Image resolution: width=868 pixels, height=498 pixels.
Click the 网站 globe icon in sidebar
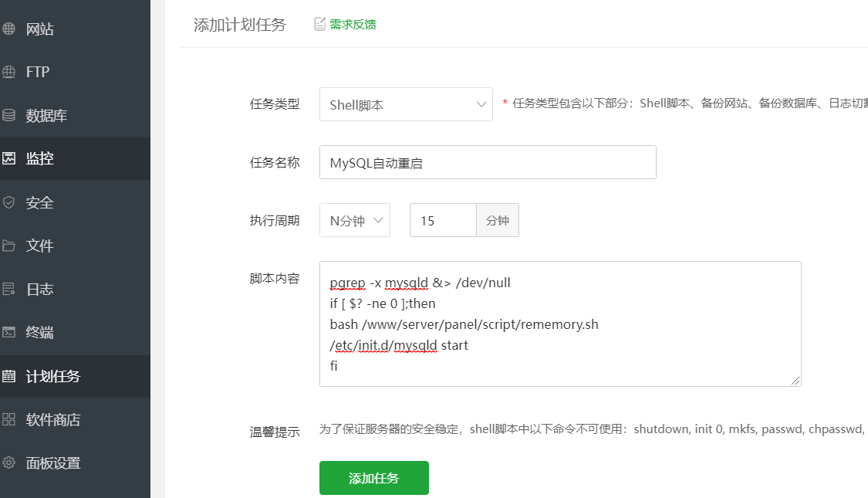point(8,29)
